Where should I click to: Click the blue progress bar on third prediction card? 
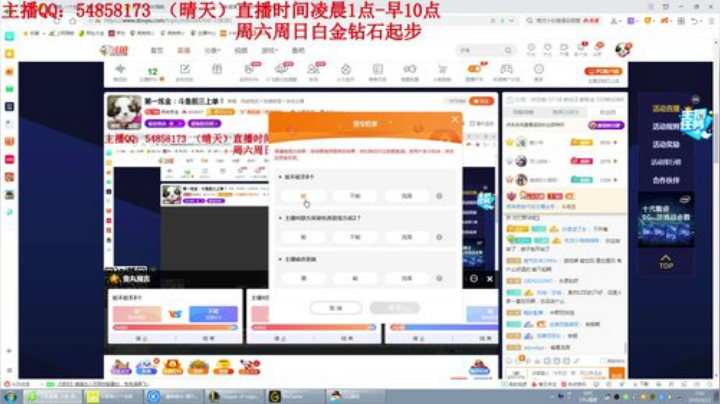tap(444, 327)
